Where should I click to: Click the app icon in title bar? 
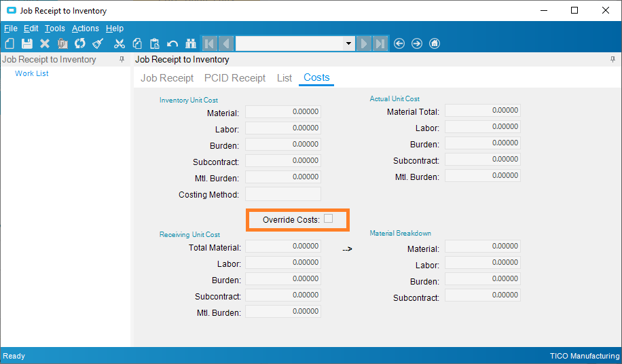(x=12, y=11)
